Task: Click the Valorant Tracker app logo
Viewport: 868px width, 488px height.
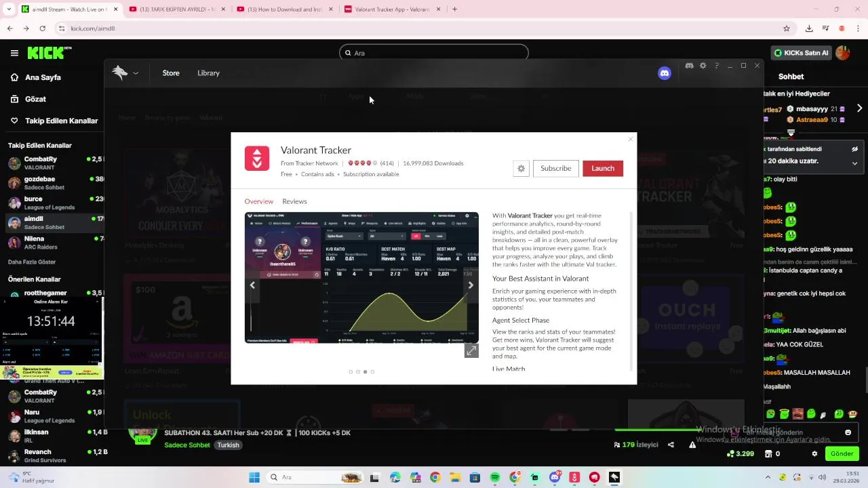Action: [257, 159]
